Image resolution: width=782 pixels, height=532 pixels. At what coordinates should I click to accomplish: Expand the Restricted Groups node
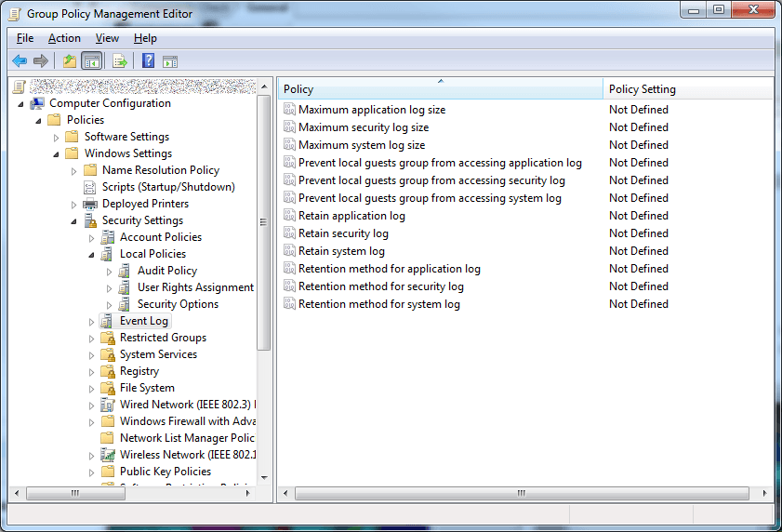click(91, 339)
